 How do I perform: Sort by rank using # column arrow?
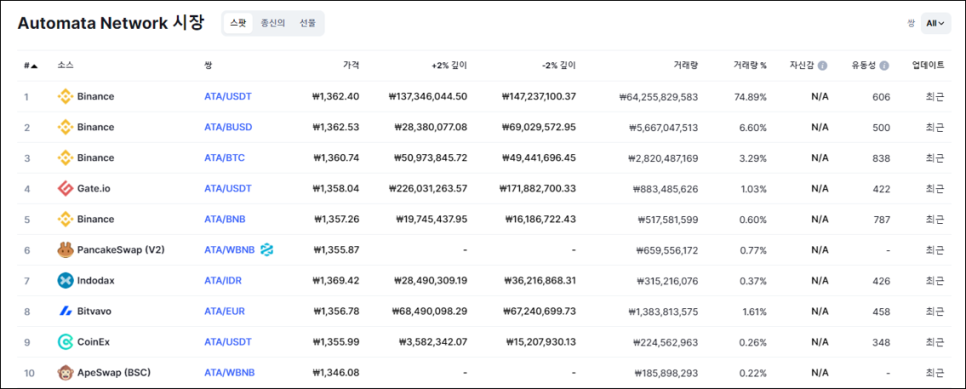click(31, 65)
